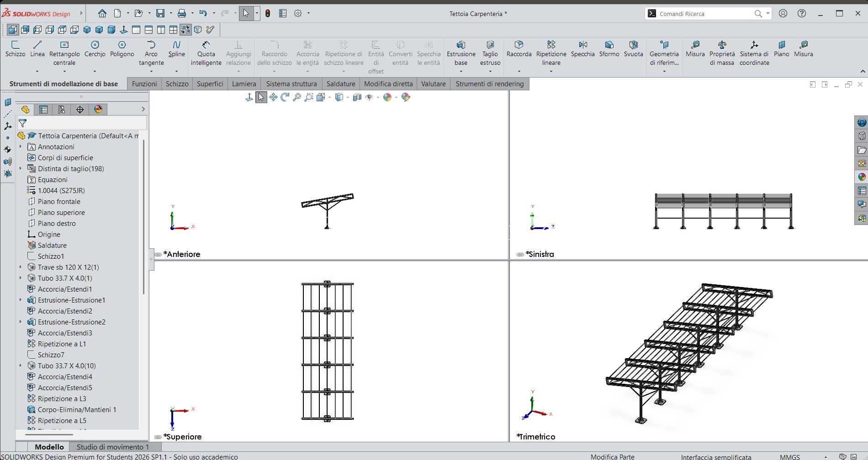Expand the Trave sb 120 X 12(1) feature
This screenshot has height=460, width=868.
[21, 267]
